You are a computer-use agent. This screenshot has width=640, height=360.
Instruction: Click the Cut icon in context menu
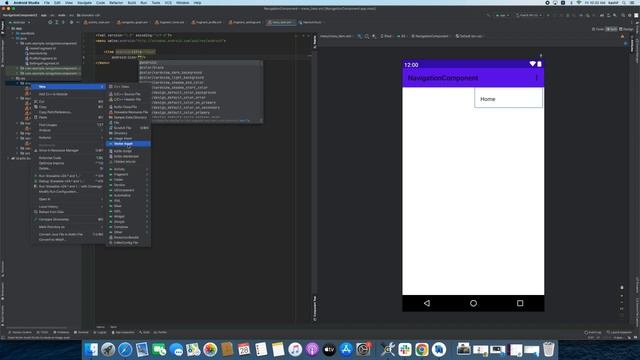pos(36,102)
